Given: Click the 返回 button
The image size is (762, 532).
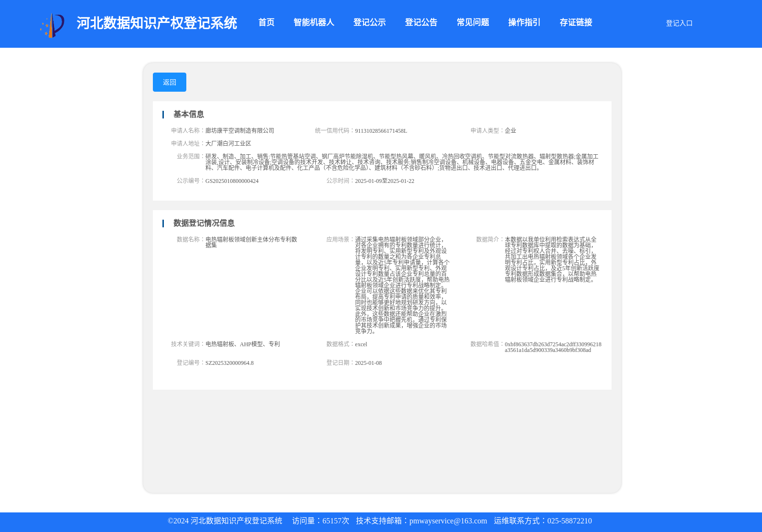Looking at the screenshot, I should [170, 82].
